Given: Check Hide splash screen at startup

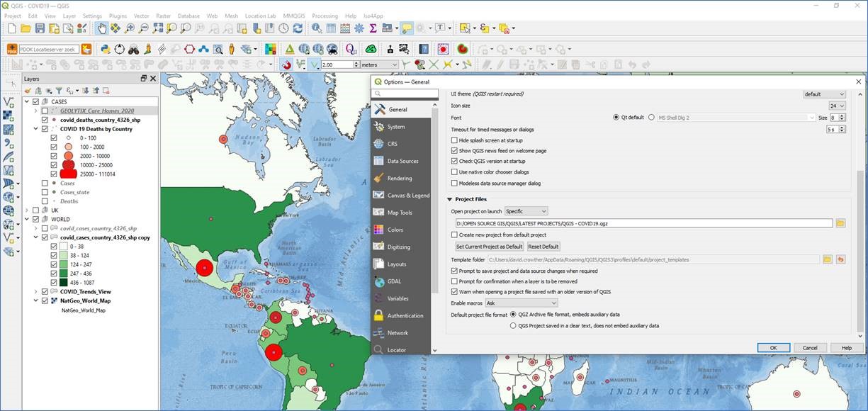Looking at the screenshot, I should coord(454,140).
